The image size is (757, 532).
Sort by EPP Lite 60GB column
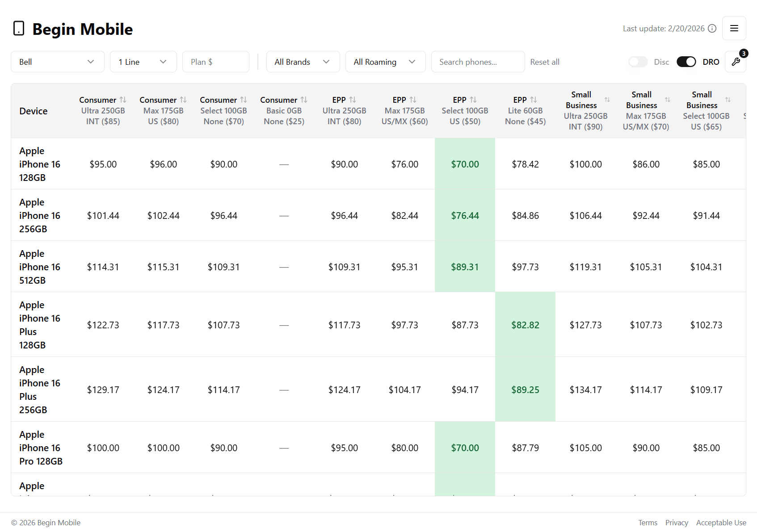click(x=534, y=100)
